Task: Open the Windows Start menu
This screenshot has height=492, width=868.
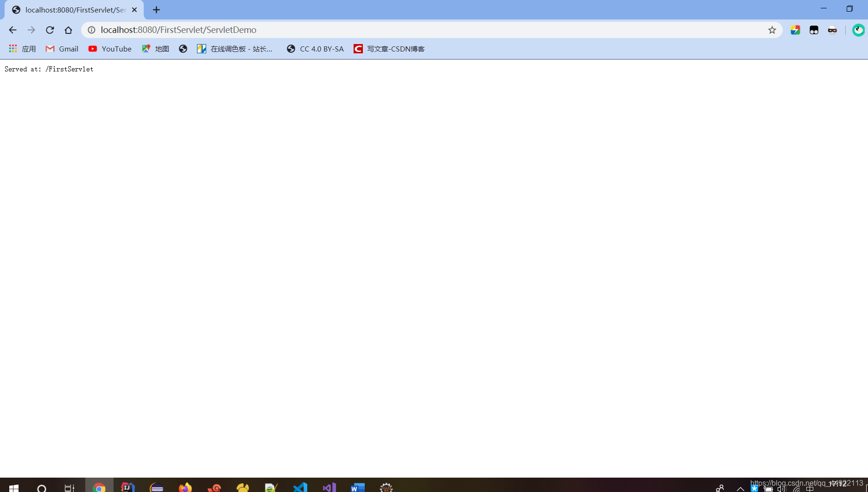Action: (14, 487)
